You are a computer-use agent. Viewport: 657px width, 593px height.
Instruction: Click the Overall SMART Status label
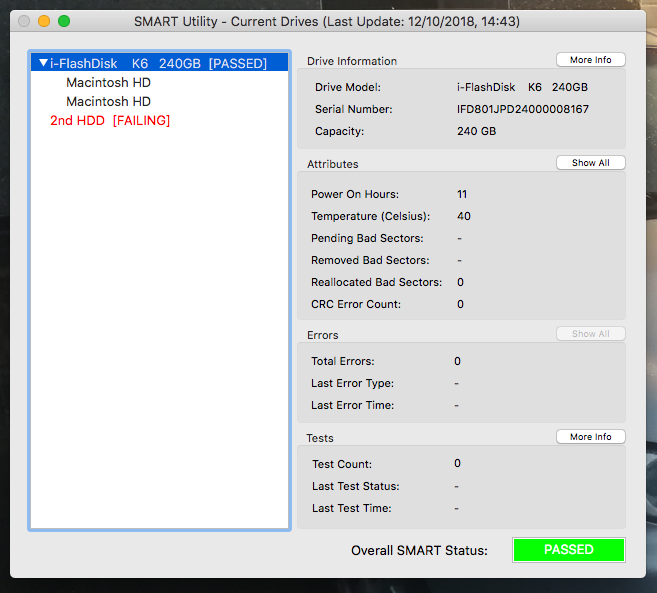coord(419,550)
